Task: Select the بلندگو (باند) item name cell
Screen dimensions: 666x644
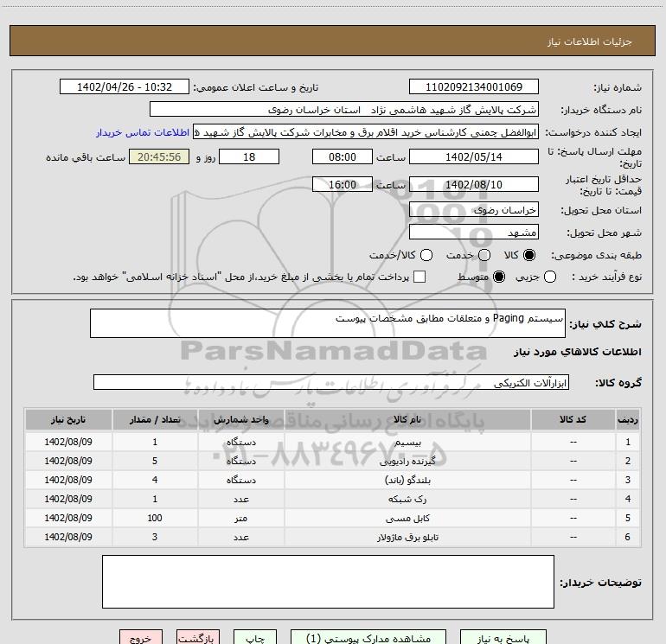Action: click(x=407, y=480)
